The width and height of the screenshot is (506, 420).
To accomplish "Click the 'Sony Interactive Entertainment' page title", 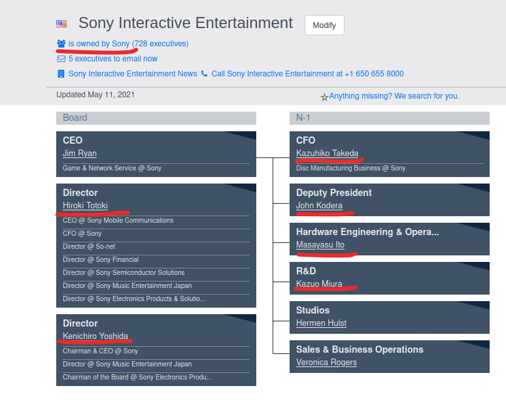I will (x=186, y=24).
